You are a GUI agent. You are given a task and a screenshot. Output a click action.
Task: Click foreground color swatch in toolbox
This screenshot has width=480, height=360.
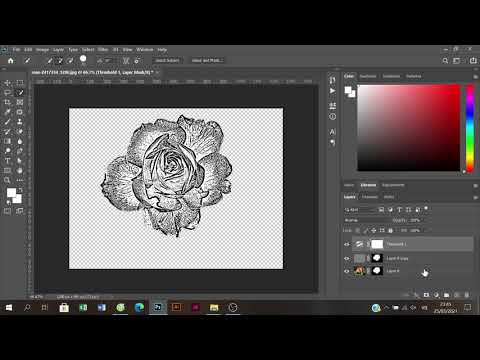[x=11, y=193]
